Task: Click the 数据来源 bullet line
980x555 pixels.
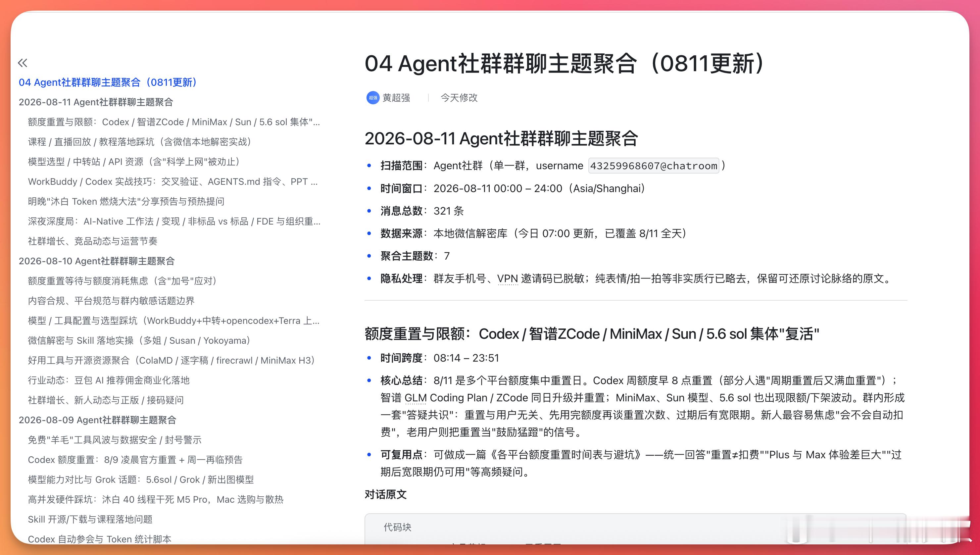Action: coord(534,233)
